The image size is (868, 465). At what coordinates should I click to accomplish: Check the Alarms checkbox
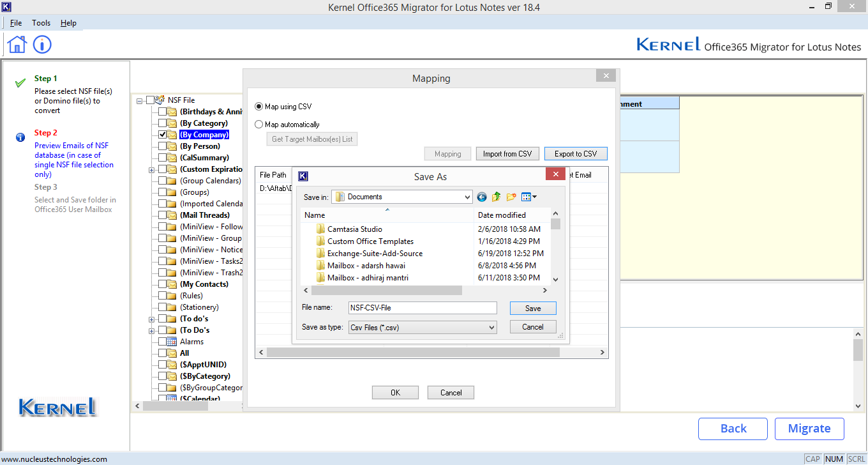point(162,342)
